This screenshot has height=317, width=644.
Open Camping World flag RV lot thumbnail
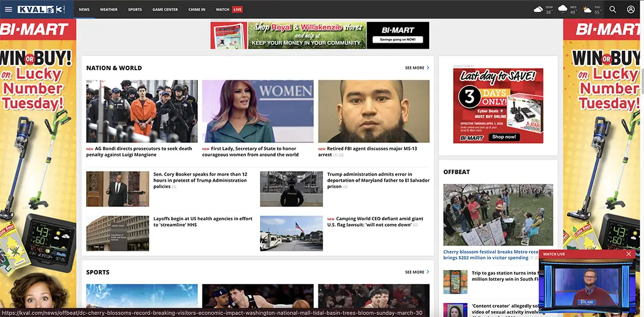(x=291, y=233)
